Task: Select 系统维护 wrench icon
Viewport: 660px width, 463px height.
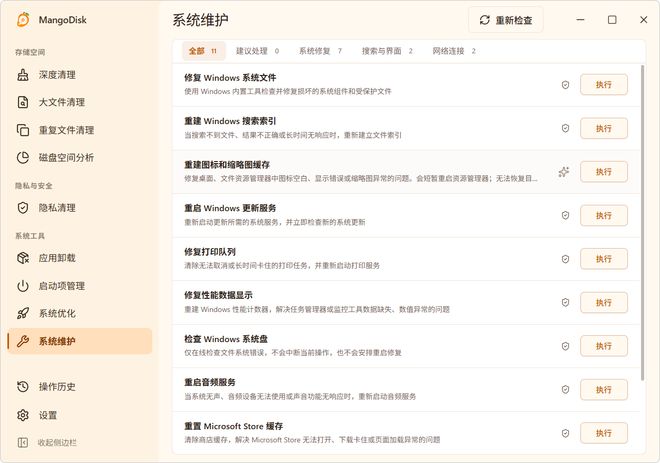Action: coord(23,341)
